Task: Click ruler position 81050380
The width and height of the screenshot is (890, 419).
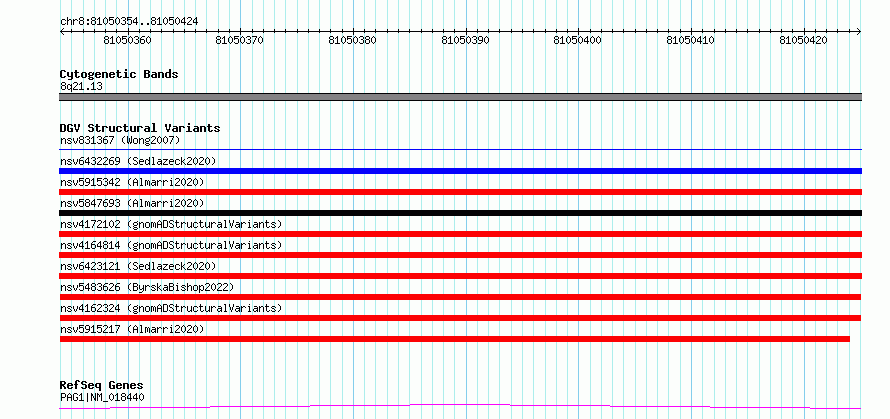Action: pos(353,40)
